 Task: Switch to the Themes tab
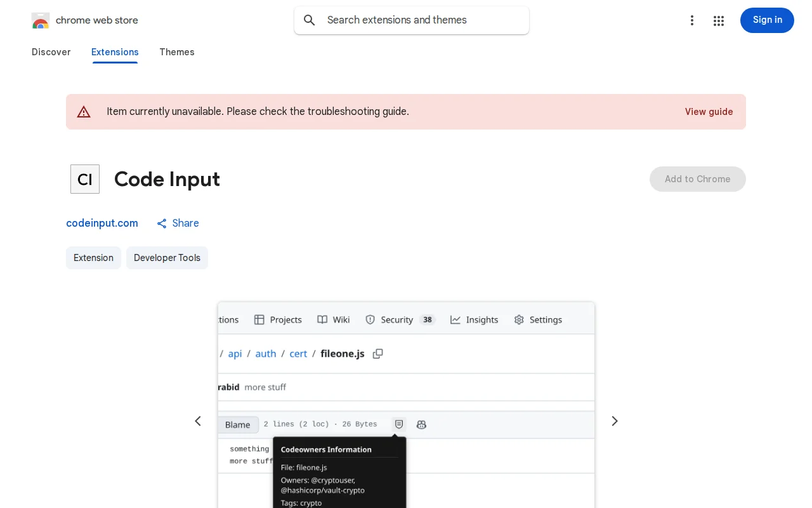point(177,52)
